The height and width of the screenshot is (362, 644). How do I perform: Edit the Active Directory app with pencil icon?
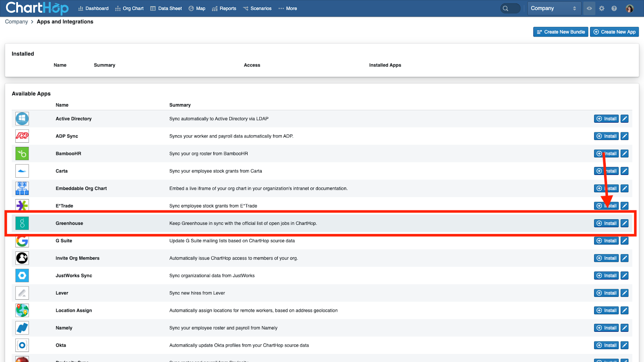(625, 119)
